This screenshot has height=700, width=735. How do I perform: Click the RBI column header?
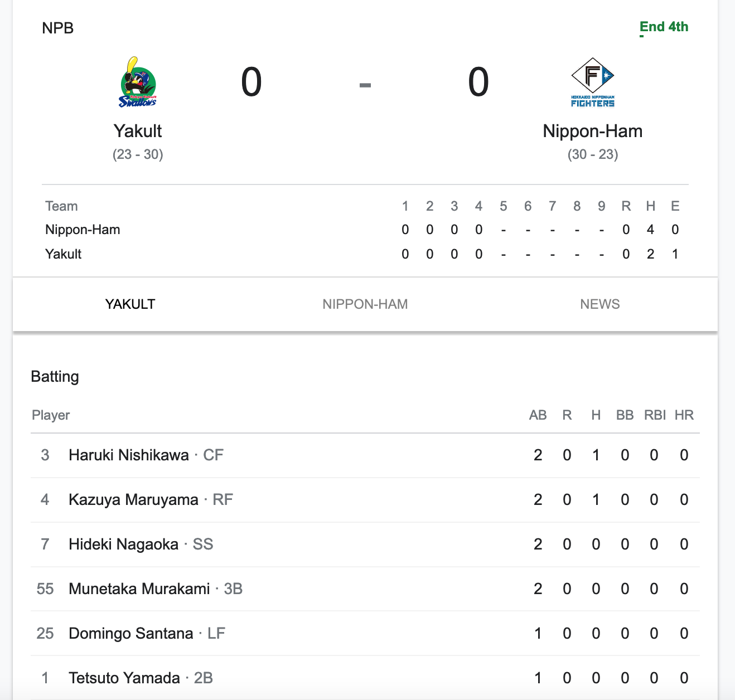pos(655,415)
